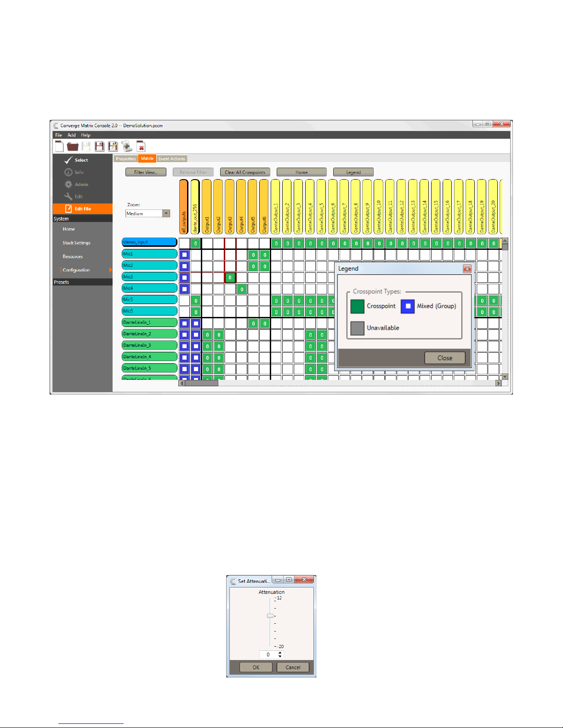Click OK in Set Attenuation window
Image resolution: width=563 pixels, height=728 pixels.
(x=256, y=667)
